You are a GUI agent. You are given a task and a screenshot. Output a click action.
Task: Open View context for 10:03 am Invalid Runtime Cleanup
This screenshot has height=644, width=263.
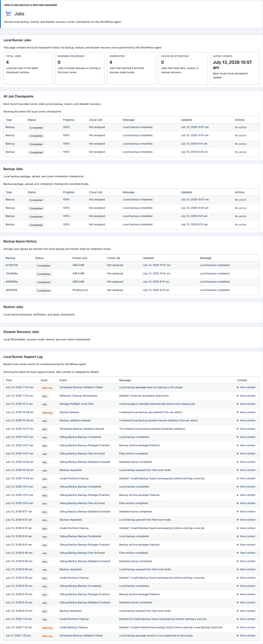pos(246,478)
